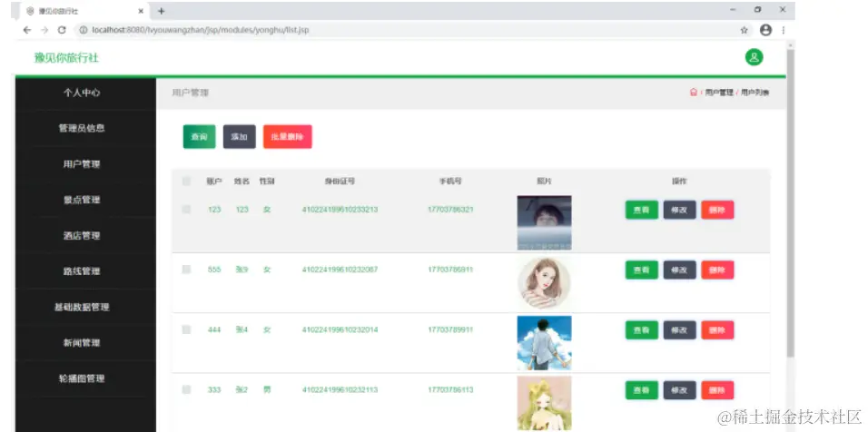The image size is (868, 432).
Task: Select phone number 17703786113
Action: click(450, 389)
